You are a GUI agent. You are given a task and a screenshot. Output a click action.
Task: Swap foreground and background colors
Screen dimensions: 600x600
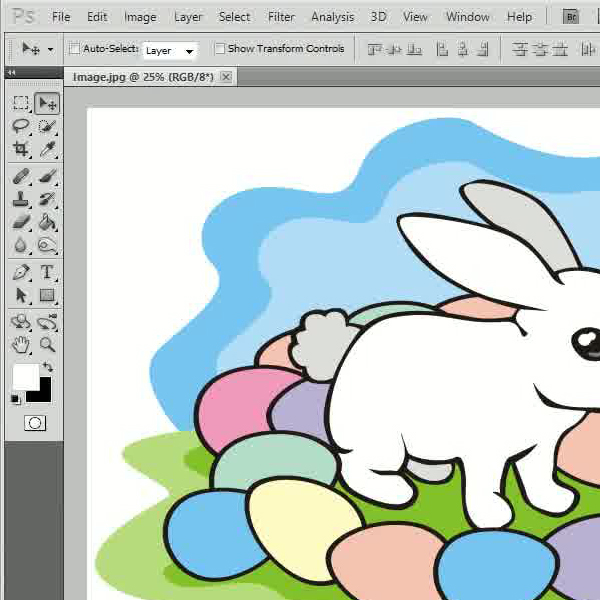(48, 367)
